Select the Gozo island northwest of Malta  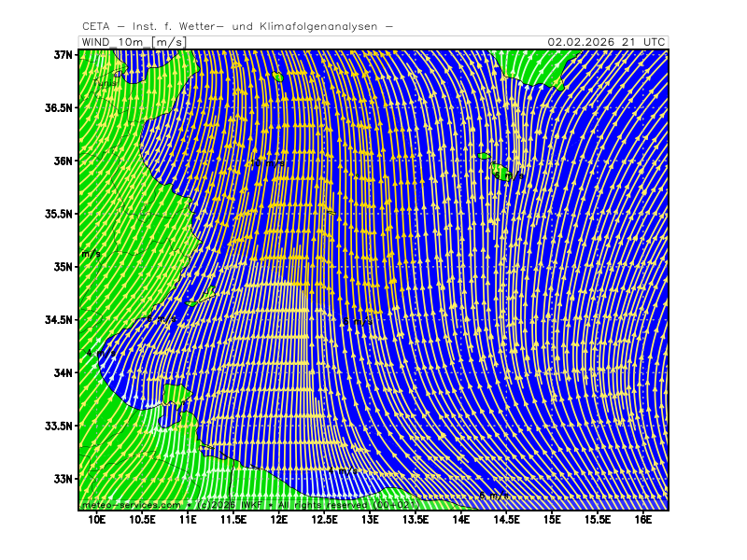[484, 156]
